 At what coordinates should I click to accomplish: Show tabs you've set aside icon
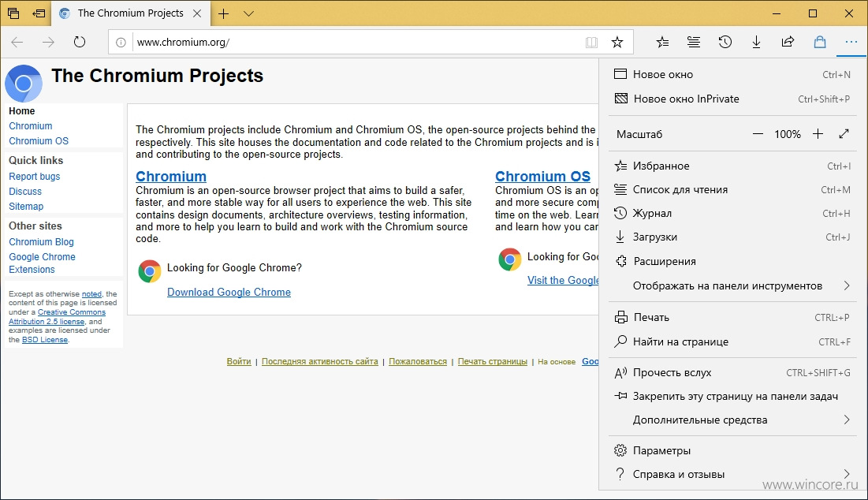click(13, 13)
